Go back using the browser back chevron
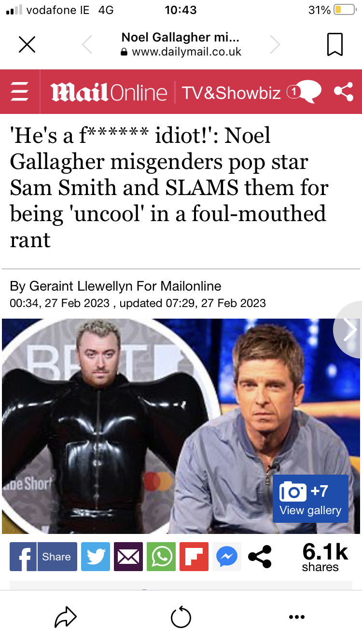Screen dimensions: 362x644 87,44
